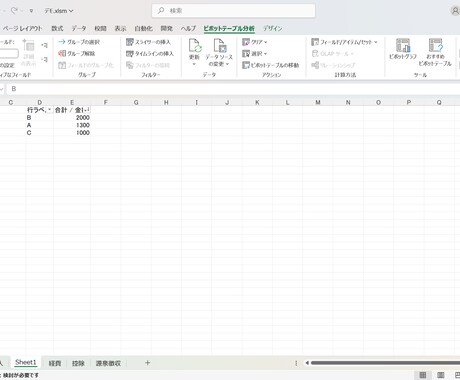Click the horizontal scrollbar
Viewport: 460px width, 380px height.
pos(385,363)
